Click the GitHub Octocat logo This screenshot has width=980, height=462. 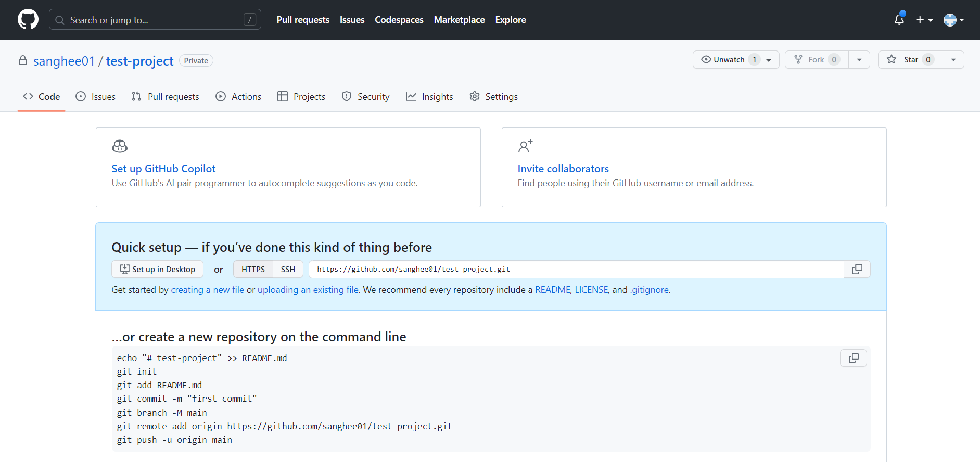pyautogui.click(x=28, y=20)
